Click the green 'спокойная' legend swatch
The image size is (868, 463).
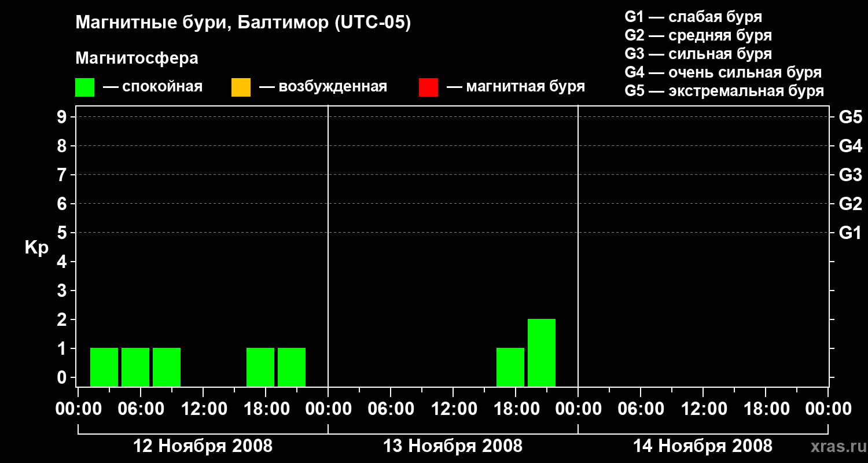pos(85,87)
